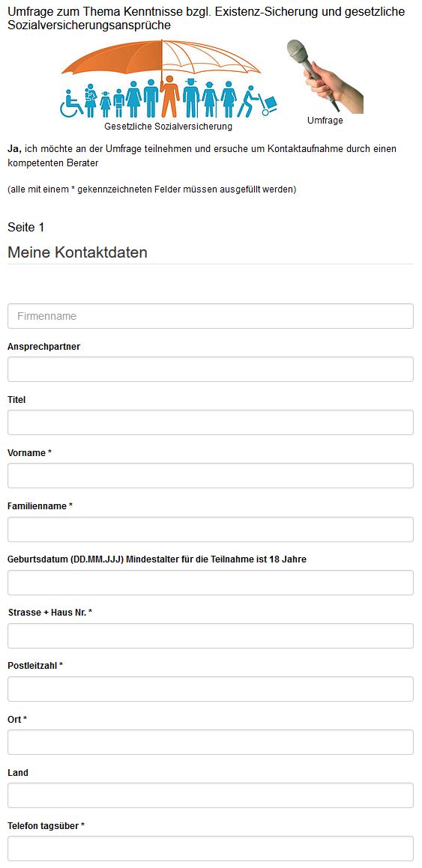Screen dimensions: 422x868
Task: Click the Seite 1 page label
Action: [x=26, y=228]
